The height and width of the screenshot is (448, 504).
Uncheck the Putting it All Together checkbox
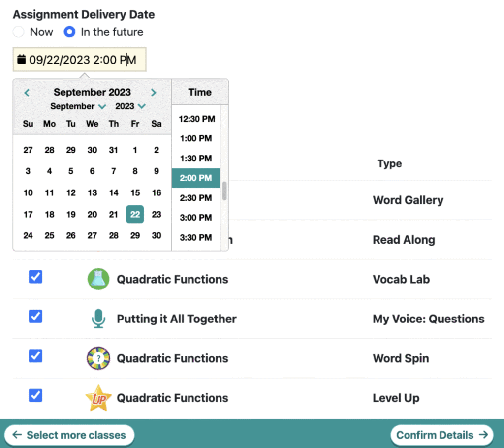pyautogui.click(x=35, y=316)
